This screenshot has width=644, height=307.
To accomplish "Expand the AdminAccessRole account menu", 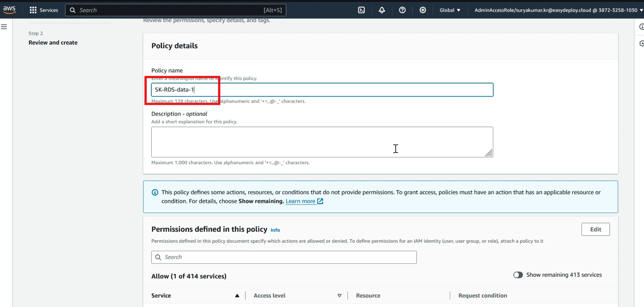I will coord(559,10).
